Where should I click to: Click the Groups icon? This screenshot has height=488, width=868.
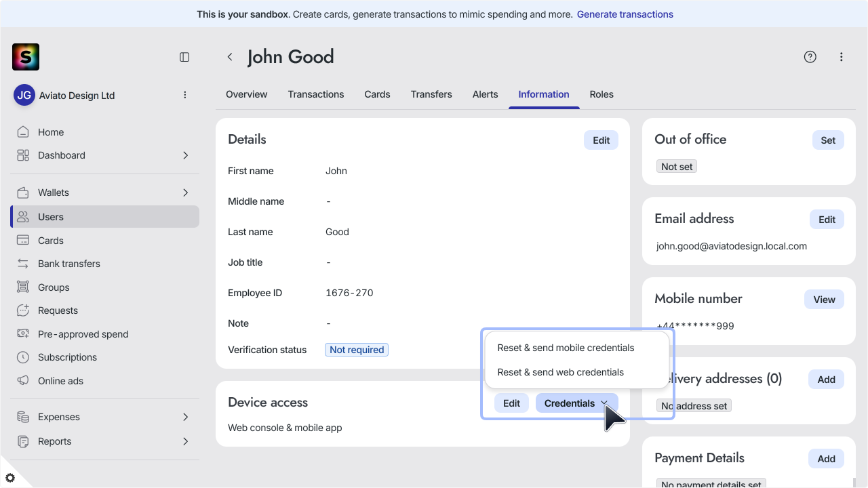click(x=23, y=287)
